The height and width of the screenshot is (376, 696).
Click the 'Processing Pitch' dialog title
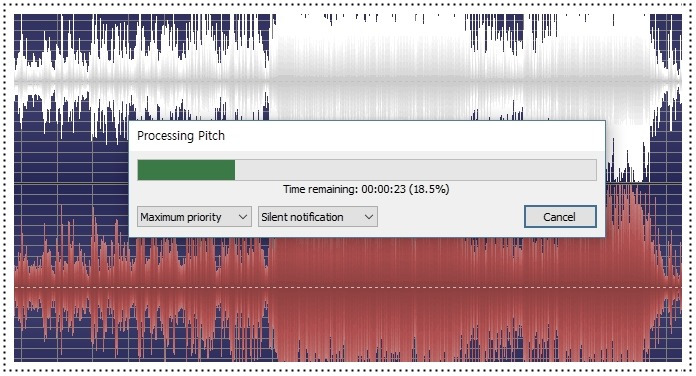pyautogui.click(x=181, y=136)
